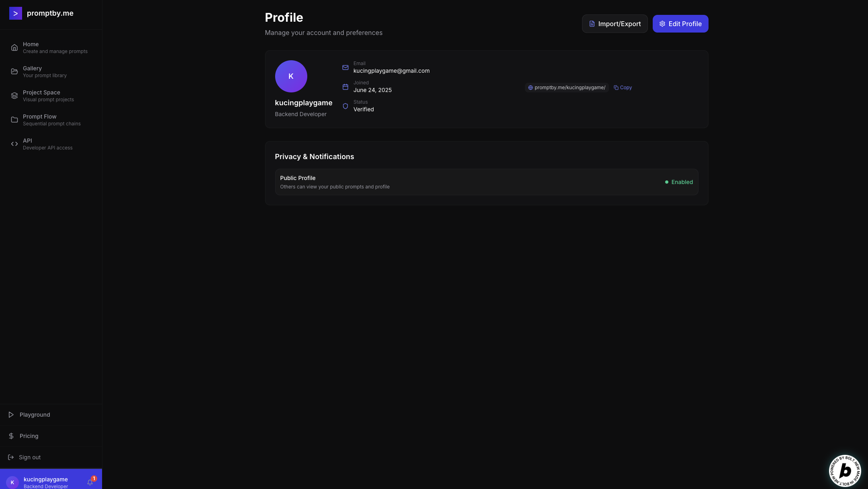This screenshot has width=868, height=489.
Task: Open the Import/Export button
Action: pyautogui.click(x=615, y=24)
